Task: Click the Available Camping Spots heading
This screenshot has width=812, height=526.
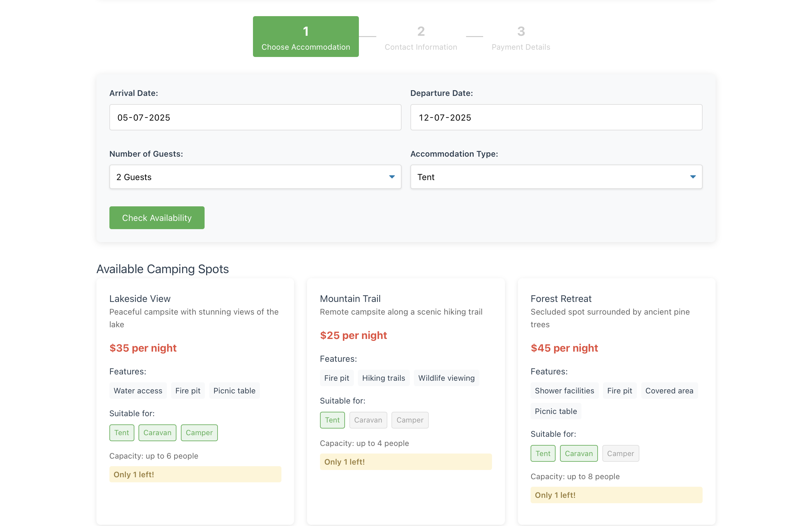Action: point(163,269)
